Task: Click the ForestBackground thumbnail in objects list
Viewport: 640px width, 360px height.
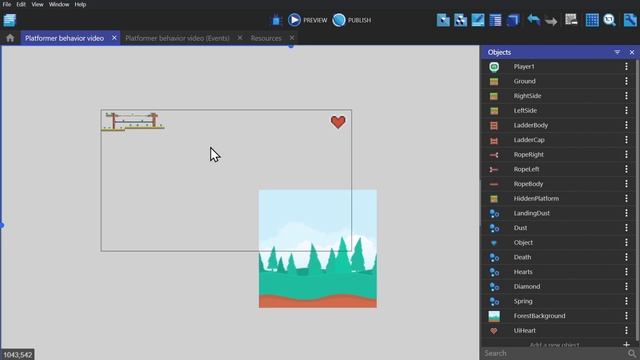Action: pyautogui.click(x=494, y=316)
